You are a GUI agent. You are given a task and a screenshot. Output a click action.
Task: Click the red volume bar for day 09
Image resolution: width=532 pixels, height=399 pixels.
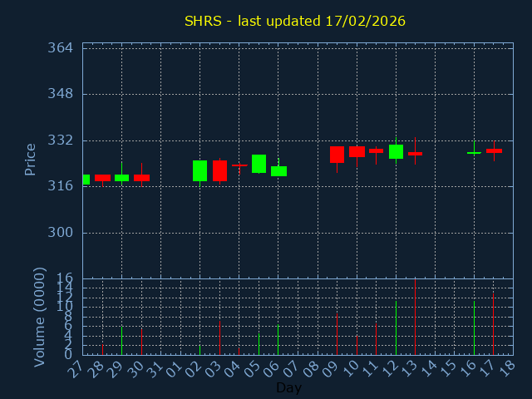pyautogui.click(x=337, y=334)
